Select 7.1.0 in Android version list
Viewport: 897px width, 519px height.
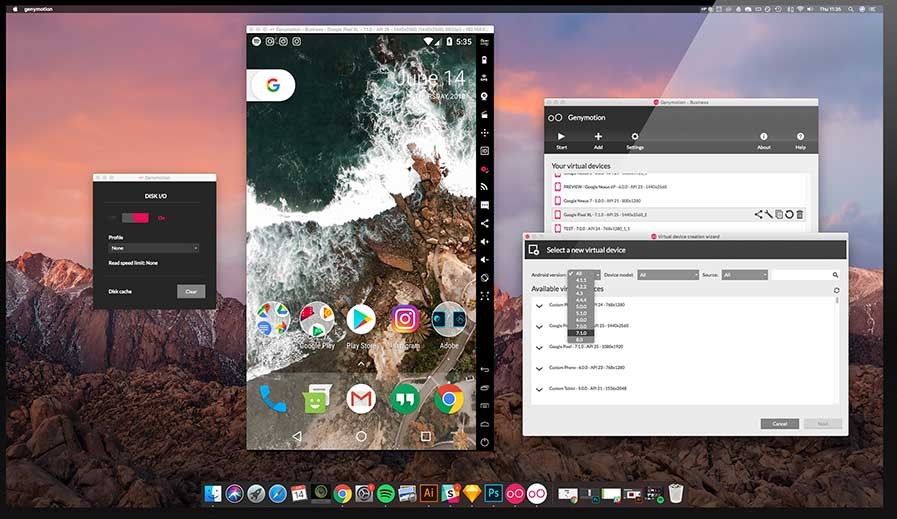(x=582, y=333)
